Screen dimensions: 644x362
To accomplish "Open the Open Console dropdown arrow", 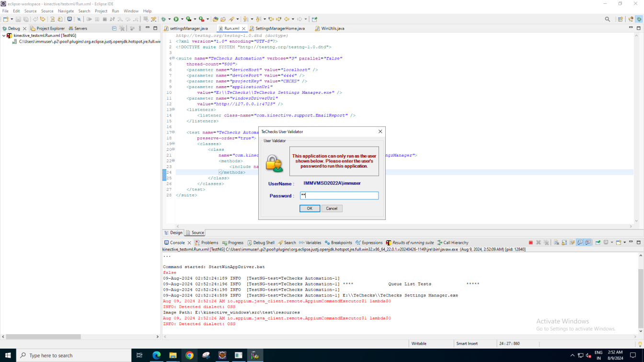I will [624, 243].
